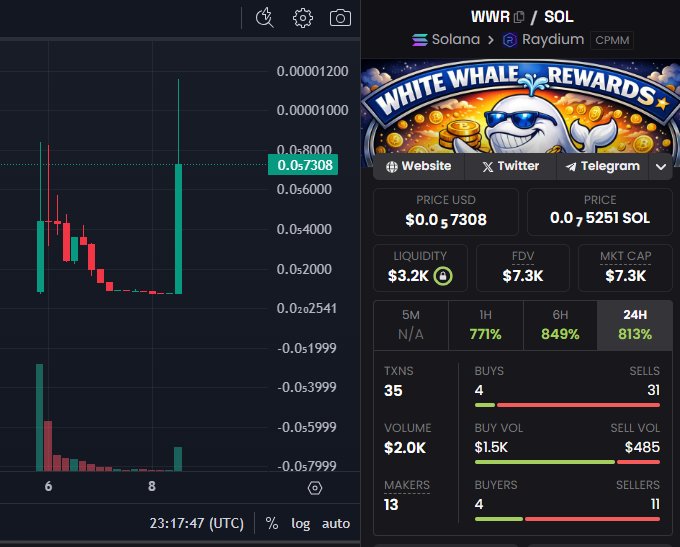Toggle log scale on chart
This screenshot has height=547, width=680.
tap(301, 523)
